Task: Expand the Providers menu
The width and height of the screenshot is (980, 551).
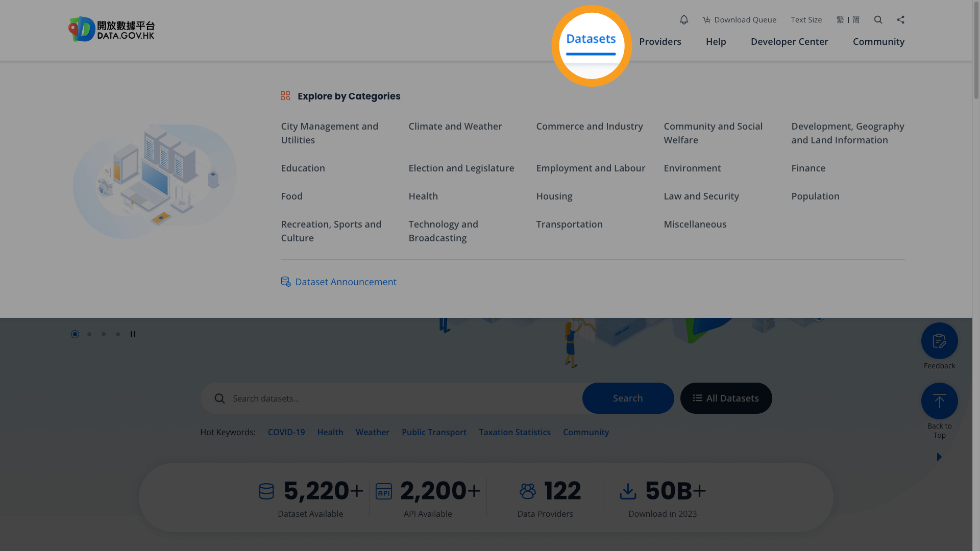Action: click(660, 42)
